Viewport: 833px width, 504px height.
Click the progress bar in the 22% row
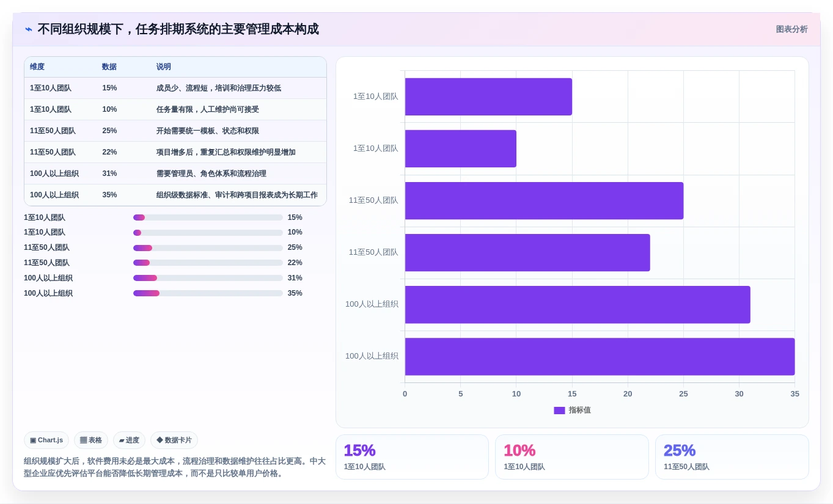point(208,263)
